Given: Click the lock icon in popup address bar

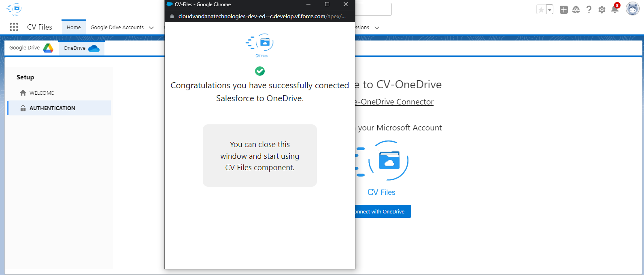Looking at the screenshot, I should pyautogui.click(x=172, y=16).
